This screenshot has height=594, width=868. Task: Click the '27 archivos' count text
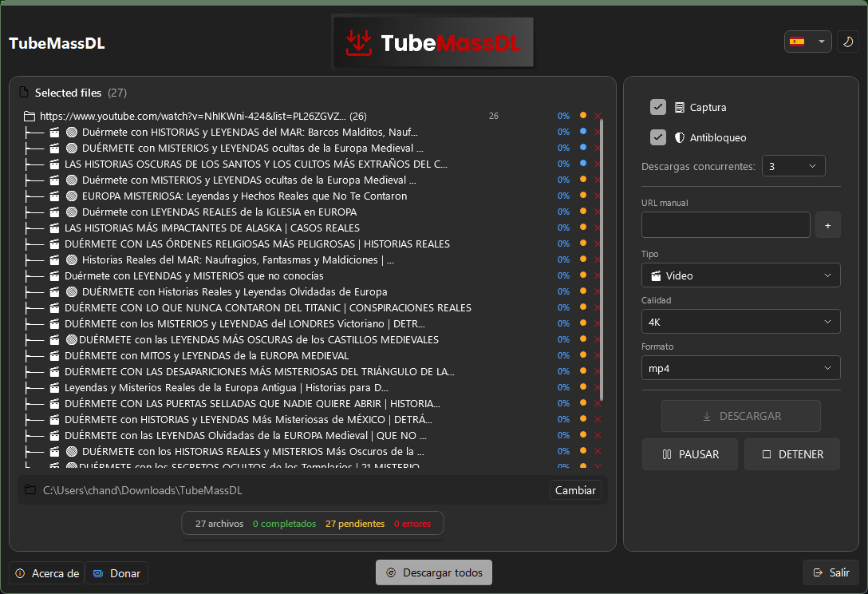coord(219,524)
